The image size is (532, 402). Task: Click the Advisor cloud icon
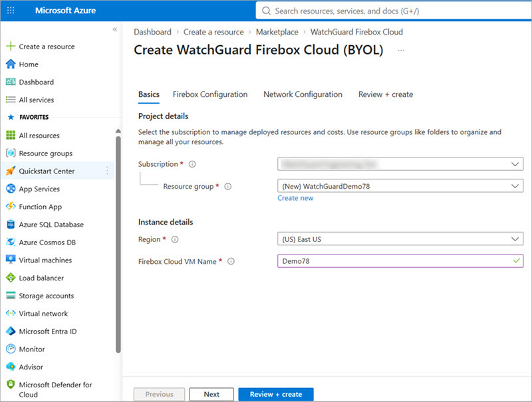(11, 367)
